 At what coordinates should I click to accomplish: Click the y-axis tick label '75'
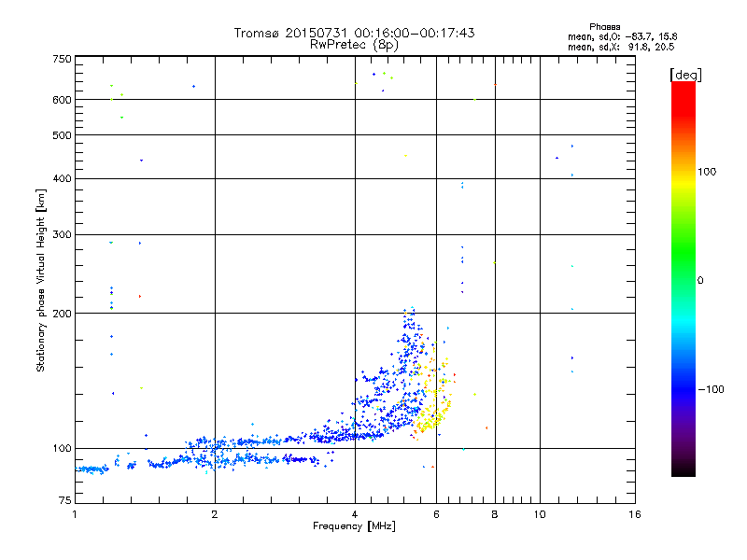(x=65, y=500)
